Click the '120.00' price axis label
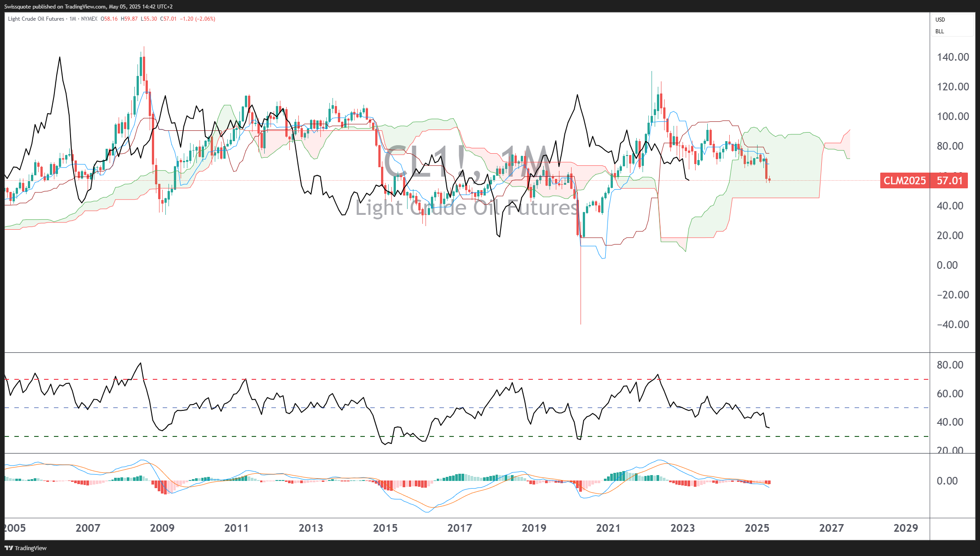Image resolution: width=980 pixels, height=556 pixels. point(953,87)
